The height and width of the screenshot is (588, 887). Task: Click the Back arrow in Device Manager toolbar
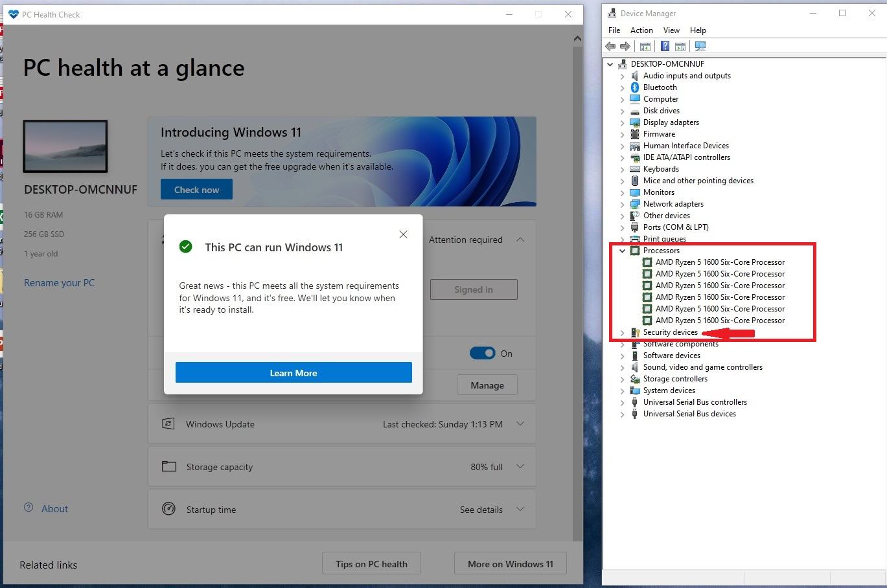pyautogui.click(x=610, y=46)
